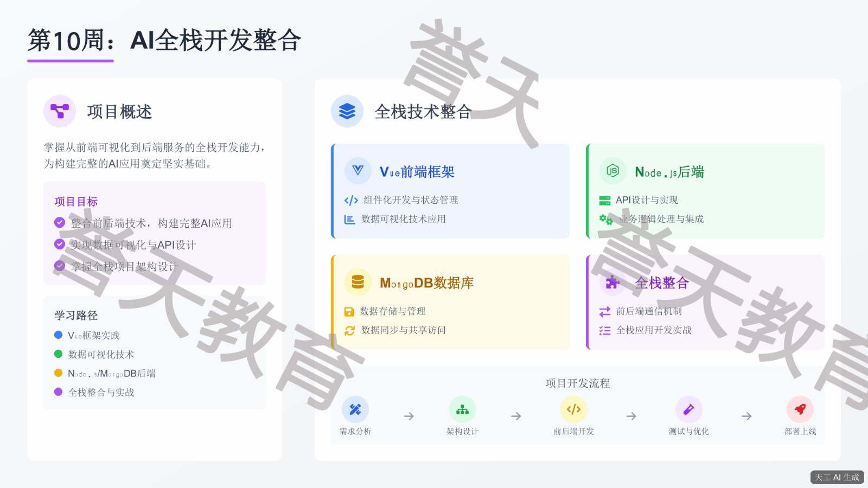Toggle checkmark beside 整合前后端技术 goal
Screen dimensions: 868x488
(x=60, y=223)
